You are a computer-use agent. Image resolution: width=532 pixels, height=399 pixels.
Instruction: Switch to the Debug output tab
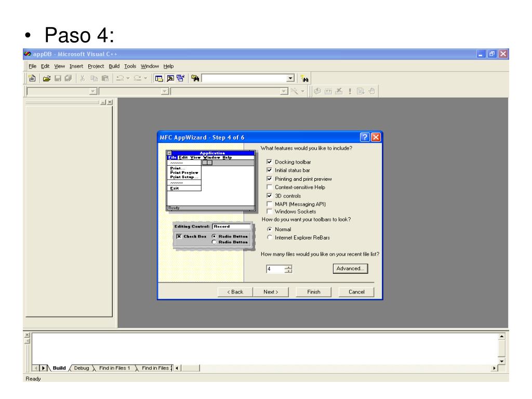[x=82, y=368]
